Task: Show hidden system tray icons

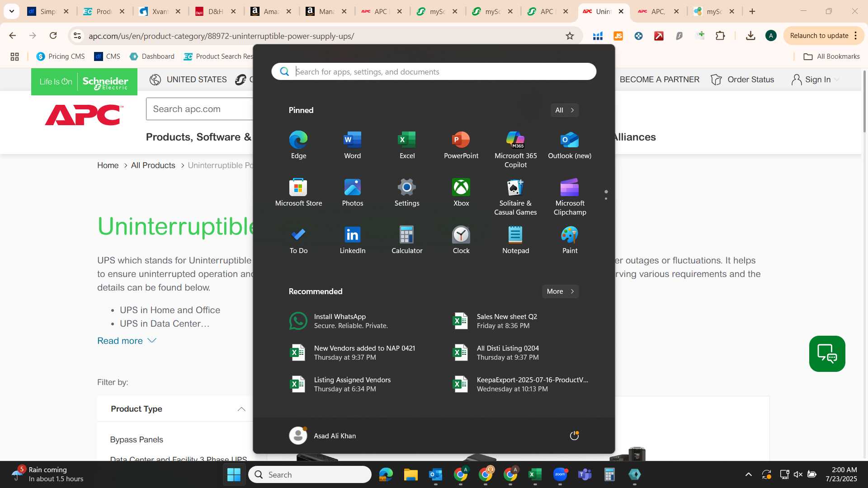Action: 748,474
